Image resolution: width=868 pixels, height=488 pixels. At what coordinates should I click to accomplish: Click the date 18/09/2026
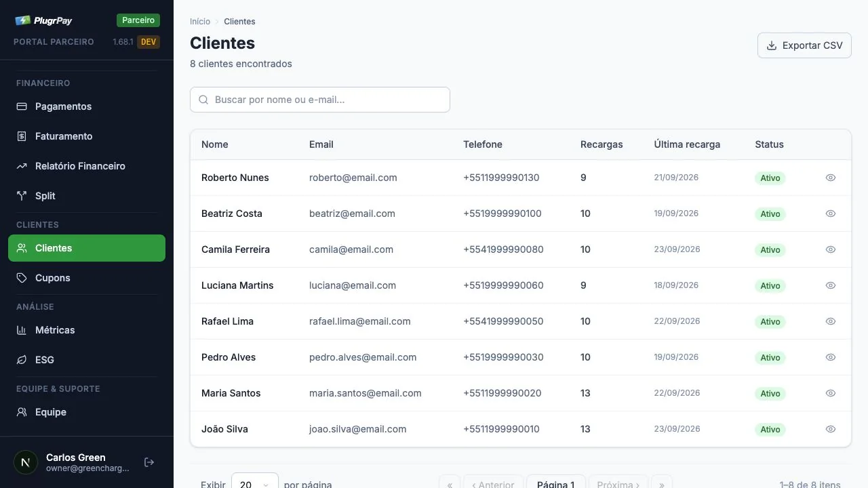(x=676, y=285)
